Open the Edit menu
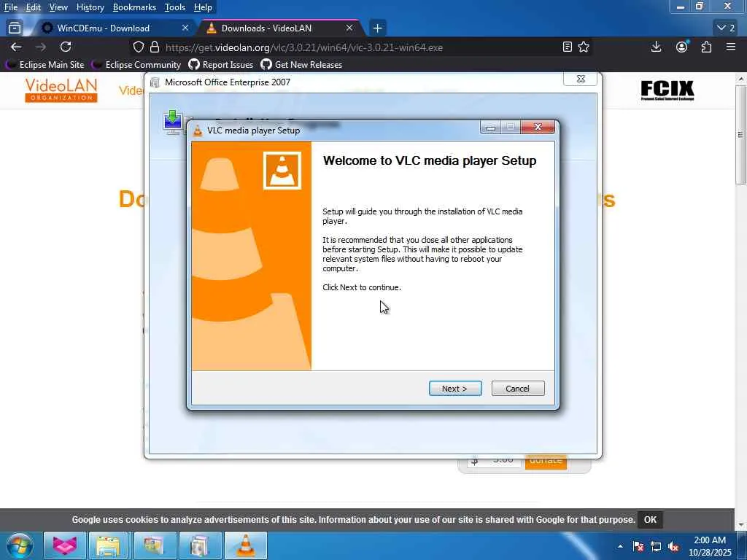This screenshot has width=747, height=560. (x=34, y=7)
